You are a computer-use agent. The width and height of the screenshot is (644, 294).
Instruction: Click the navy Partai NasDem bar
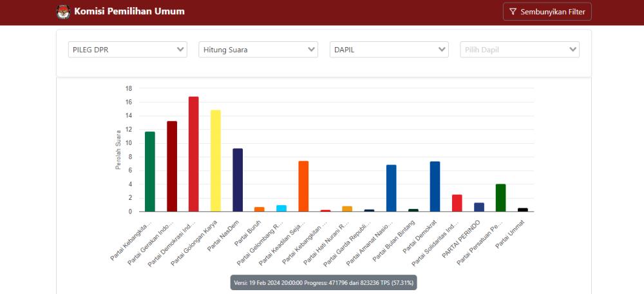[238, 180]
